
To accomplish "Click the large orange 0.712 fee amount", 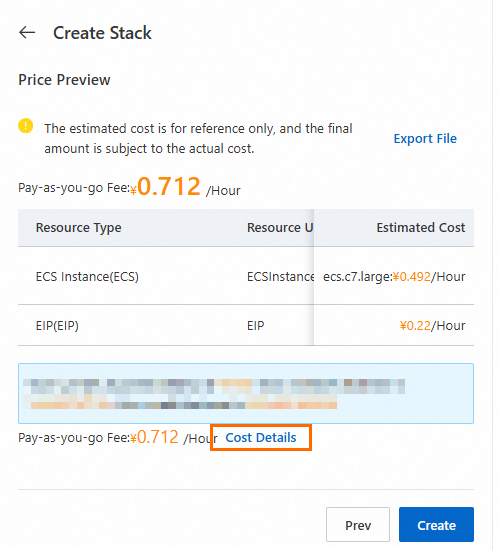I will (169, 186).
